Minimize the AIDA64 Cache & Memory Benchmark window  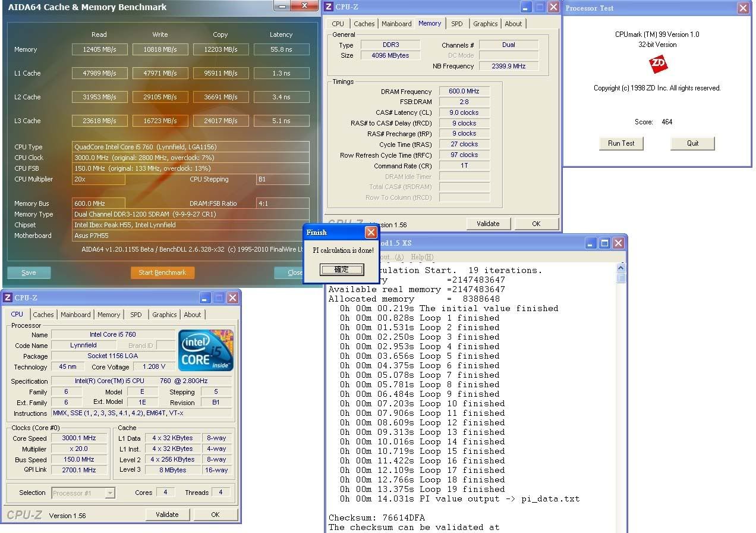[282, 5]
